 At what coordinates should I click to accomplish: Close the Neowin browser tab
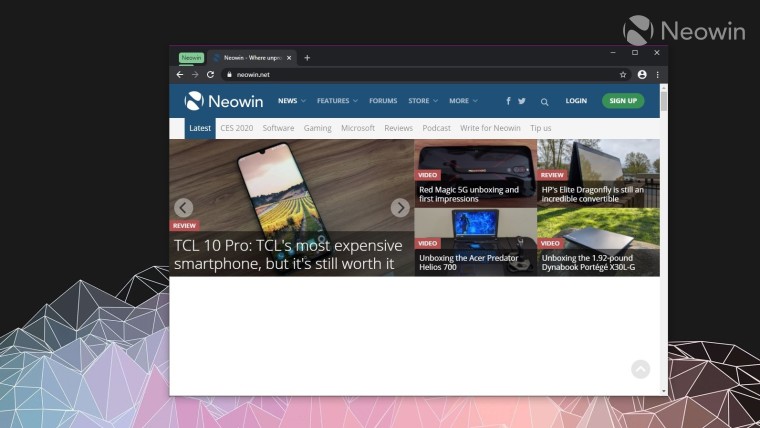pos(289,58)
